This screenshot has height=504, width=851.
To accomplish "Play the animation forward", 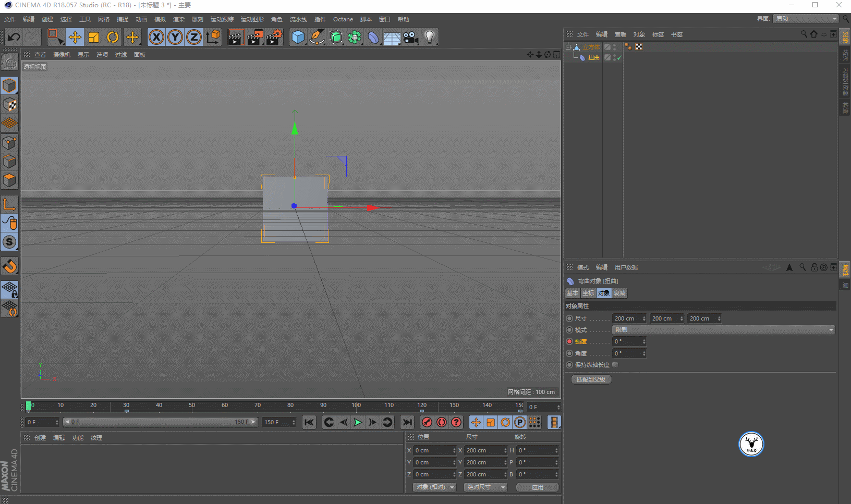I will pos(358,422).
